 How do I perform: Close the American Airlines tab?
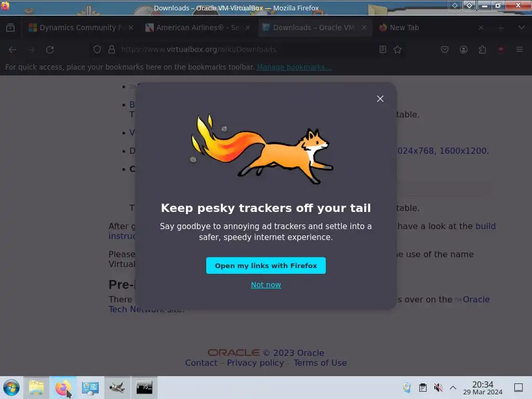[248, 28]
